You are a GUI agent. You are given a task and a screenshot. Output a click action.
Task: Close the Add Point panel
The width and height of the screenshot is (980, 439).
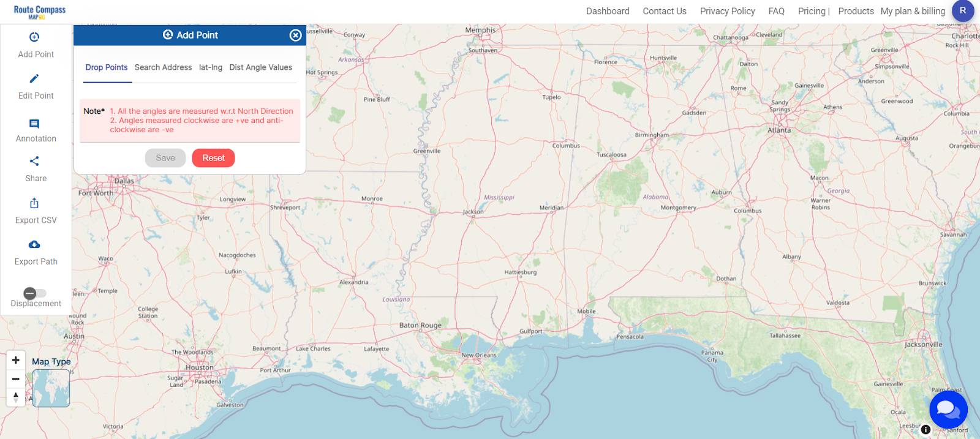point(296,35)
